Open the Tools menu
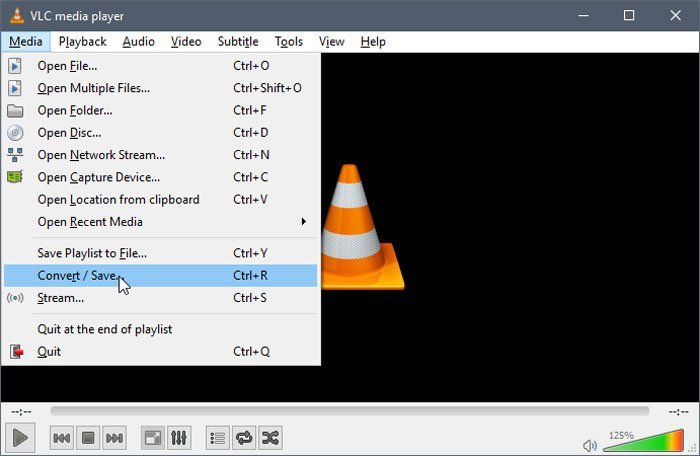 (x=288, y=42)
